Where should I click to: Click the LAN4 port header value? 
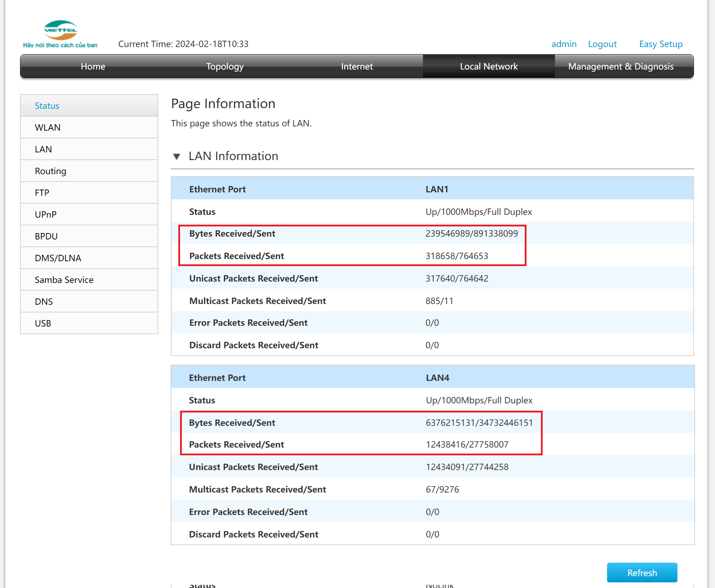(437, 378)
